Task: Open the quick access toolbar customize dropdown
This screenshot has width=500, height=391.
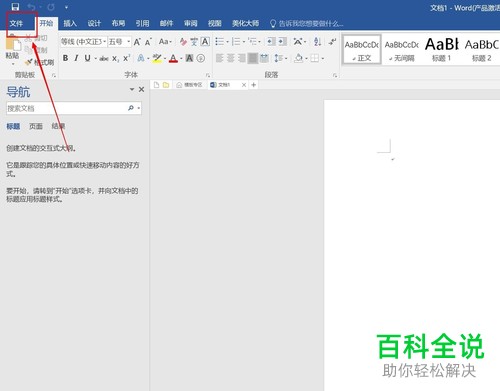Action: pos(66,7)
